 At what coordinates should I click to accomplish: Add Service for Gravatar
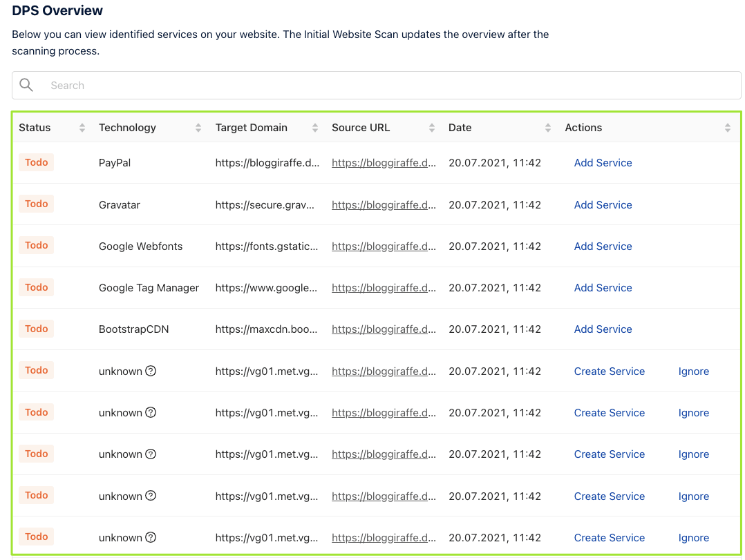603,205
